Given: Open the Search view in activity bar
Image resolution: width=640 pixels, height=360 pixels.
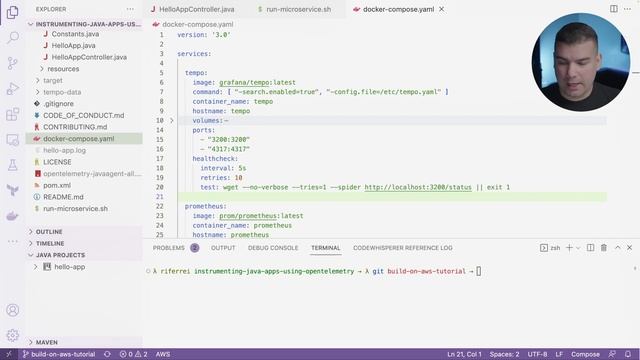Looking at the screenshot, I should [x=13, y=38].
